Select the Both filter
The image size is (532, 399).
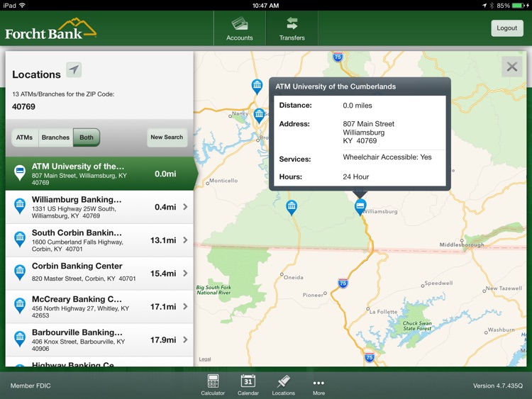(87, 137)
